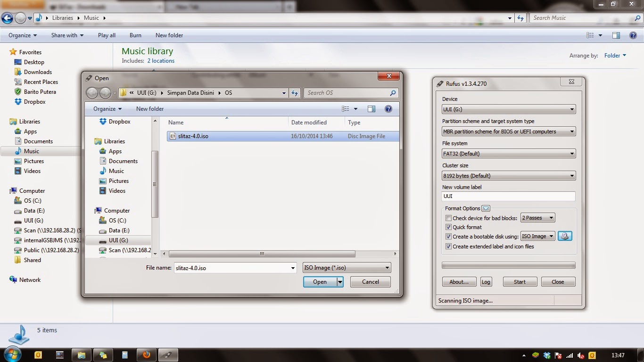Click the About... button in Rufus

click(x=459, y=282)
